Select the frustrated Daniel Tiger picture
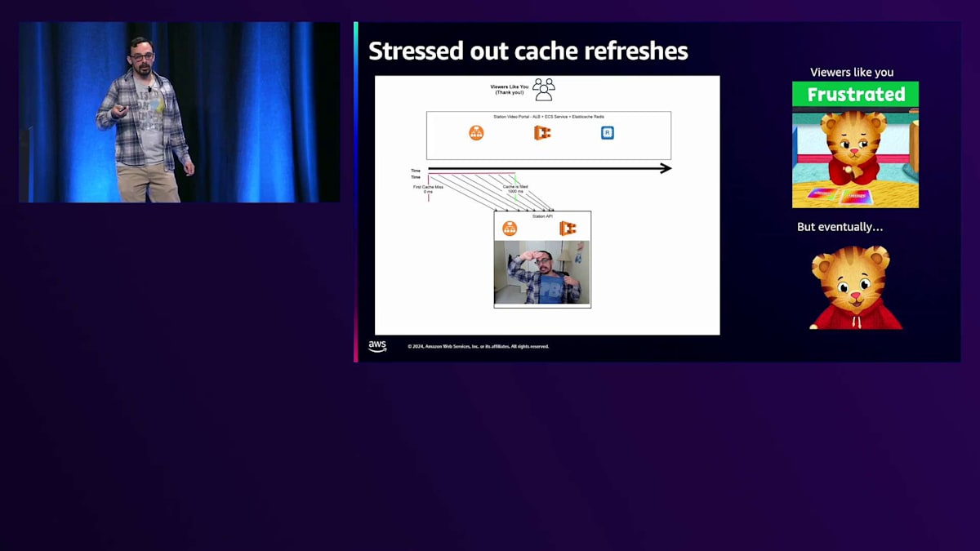The height and width of the screenshot is (551, 980). point(855,158)
